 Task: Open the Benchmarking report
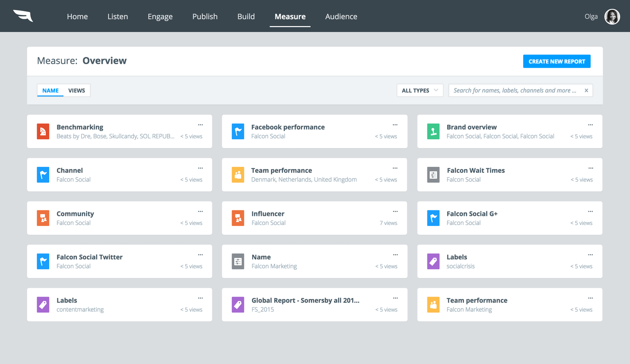[120, 132]
